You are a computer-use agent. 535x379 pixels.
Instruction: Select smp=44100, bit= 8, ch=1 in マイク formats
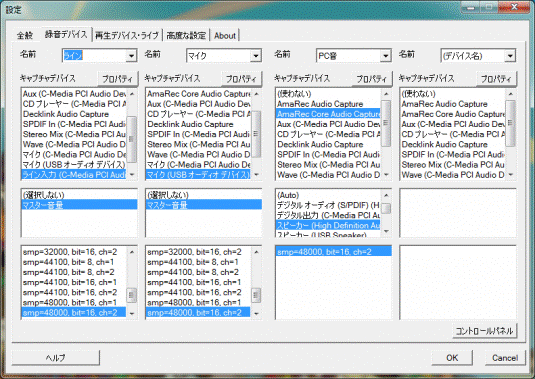click(x=198, y=262)
